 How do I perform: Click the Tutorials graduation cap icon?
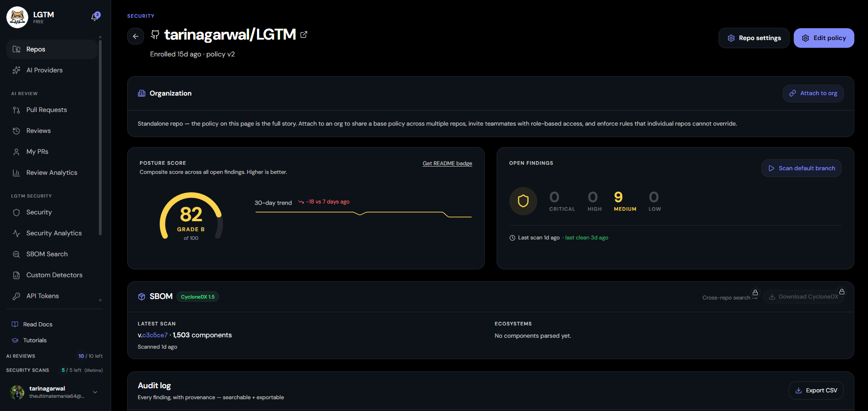[x=15, y=340]
